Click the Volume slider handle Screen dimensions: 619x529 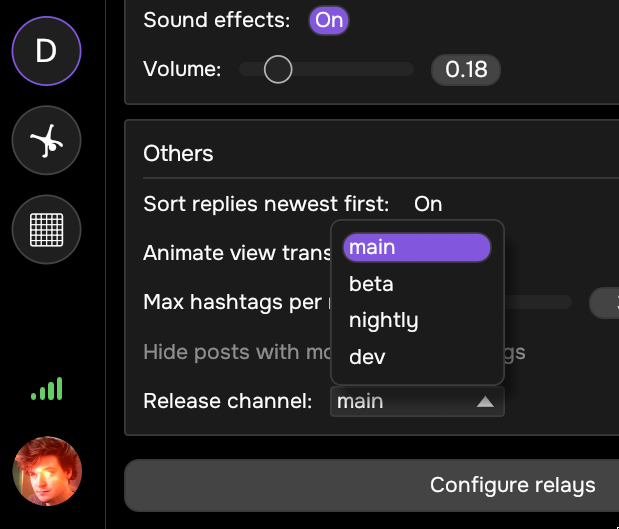pos(277,70)
